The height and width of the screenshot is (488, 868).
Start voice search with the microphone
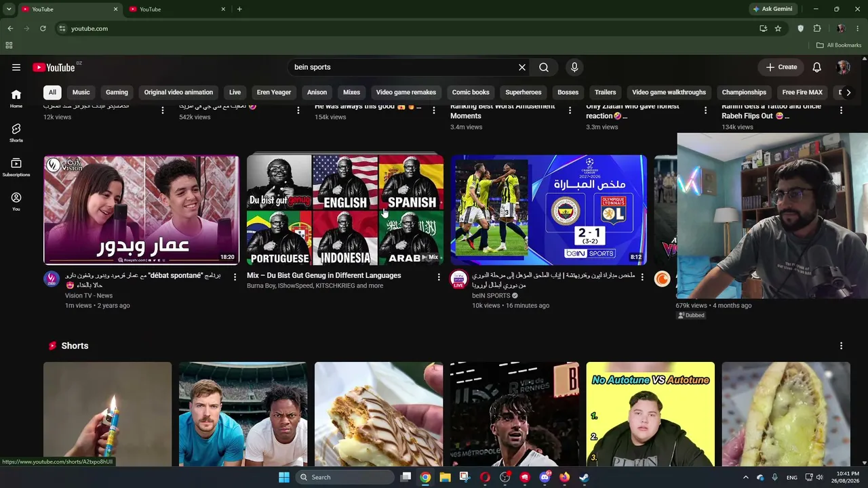point(574,67)
